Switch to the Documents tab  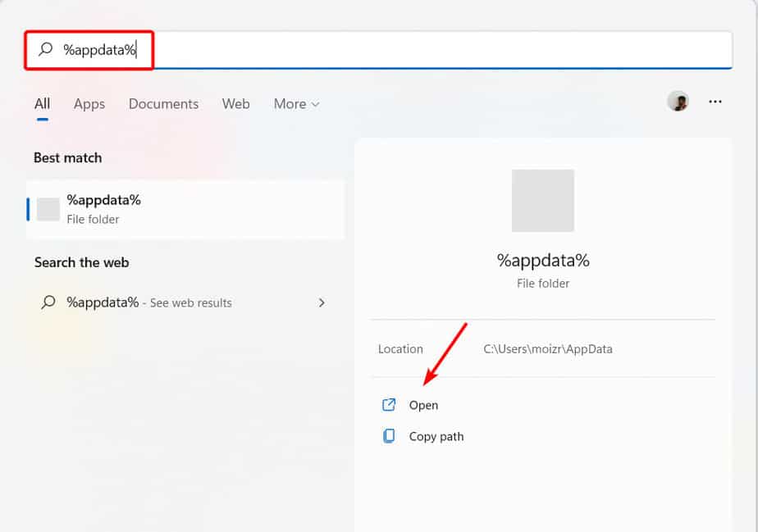click(x=163, y=104)
